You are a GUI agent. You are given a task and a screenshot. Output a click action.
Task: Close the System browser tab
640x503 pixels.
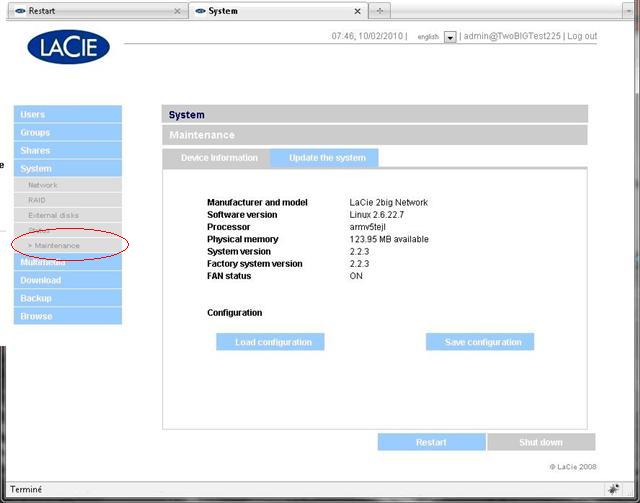click(359, 11)
